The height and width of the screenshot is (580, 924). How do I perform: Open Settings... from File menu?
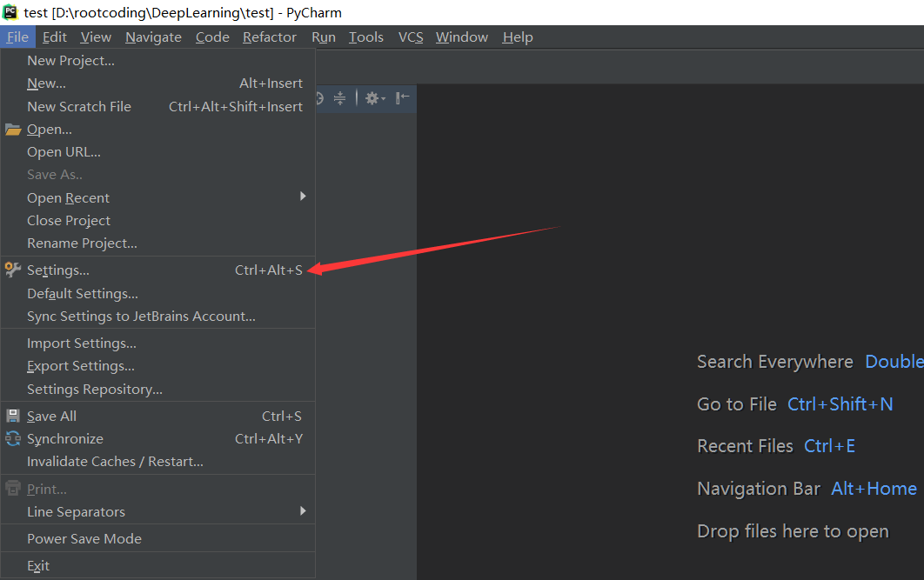(x=158, y=270)
